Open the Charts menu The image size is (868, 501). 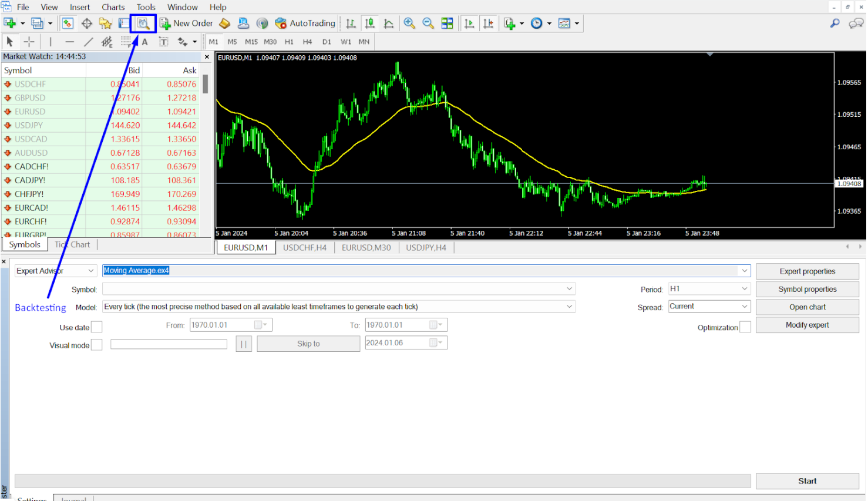[113, 7]
